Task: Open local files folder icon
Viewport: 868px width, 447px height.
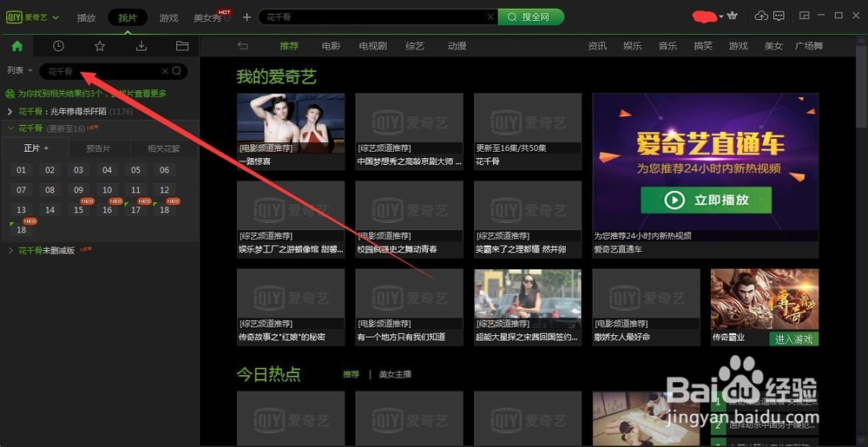Action: pos(182,46)
